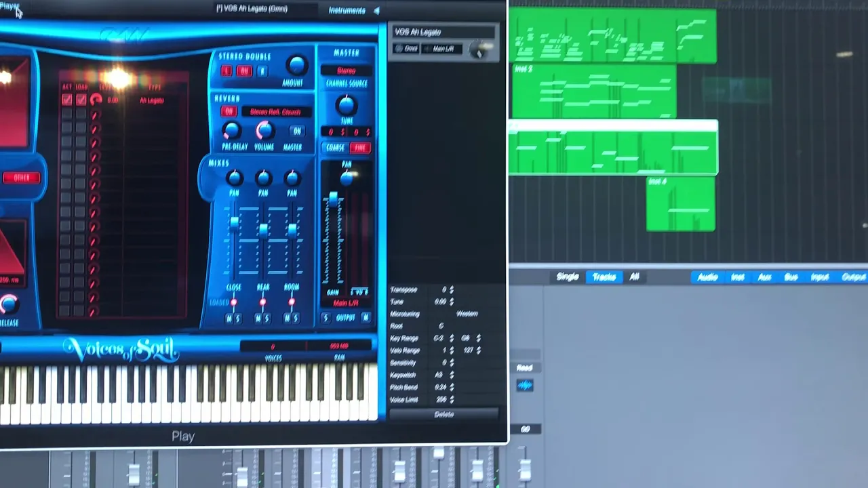
Task: Open the Main L/R output menu under Master fader
Action: tap(345, 304)
